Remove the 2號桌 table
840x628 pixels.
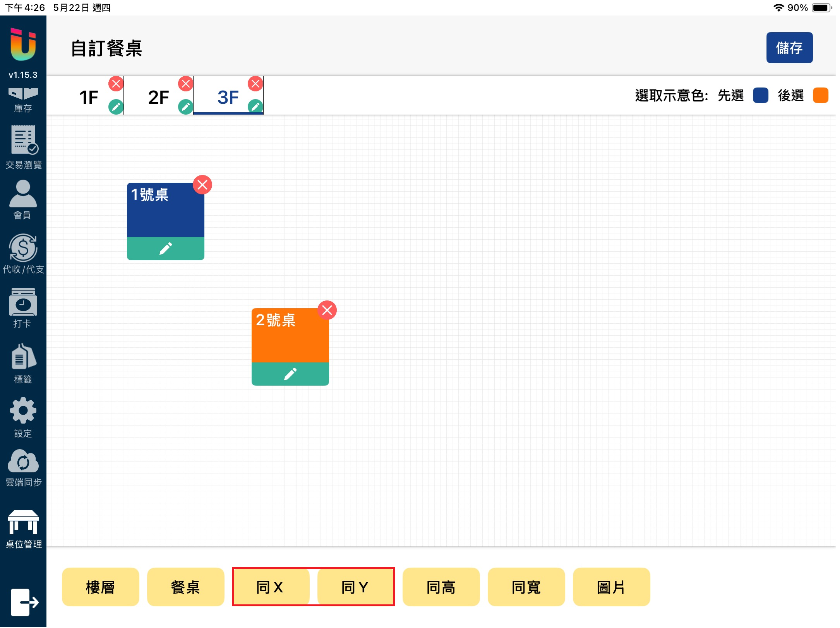327,310
